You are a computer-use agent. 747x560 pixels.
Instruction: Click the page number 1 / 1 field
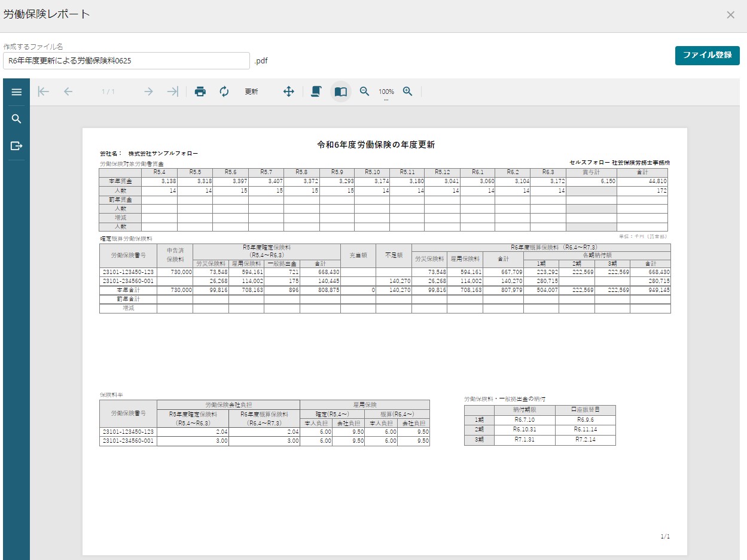pos(108,92)
